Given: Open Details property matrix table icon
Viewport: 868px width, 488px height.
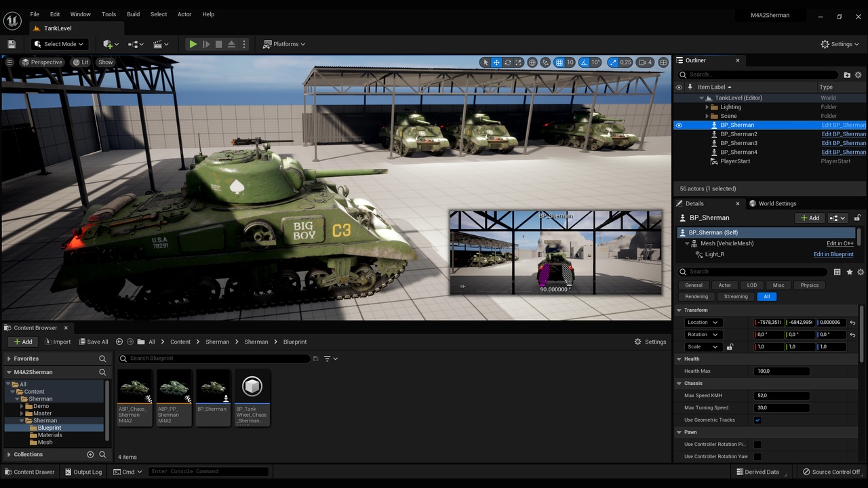Looking at the screenshot, I should 837,272.
